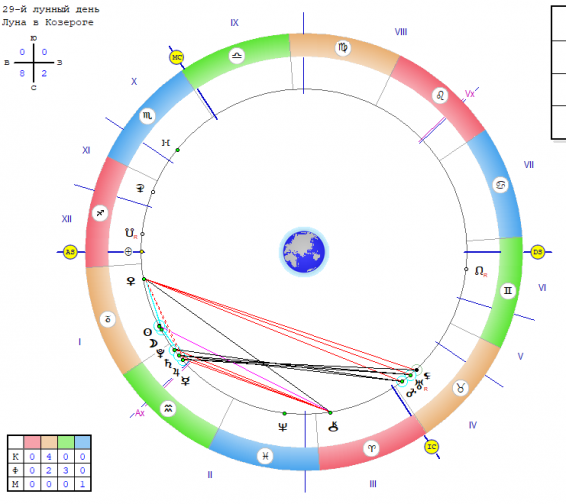Click the blue swatch in element table
Screen dimensions: 566x504
[83, 442]
